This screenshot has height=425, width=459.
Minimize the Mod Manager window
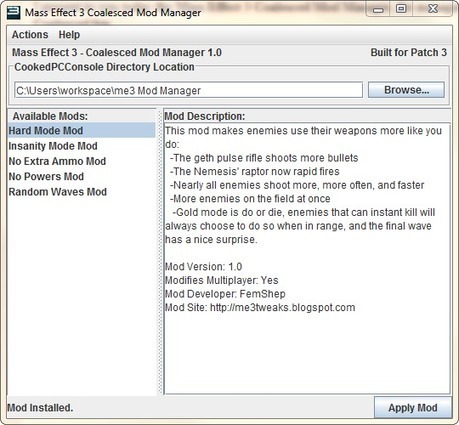tap(378, 10)
